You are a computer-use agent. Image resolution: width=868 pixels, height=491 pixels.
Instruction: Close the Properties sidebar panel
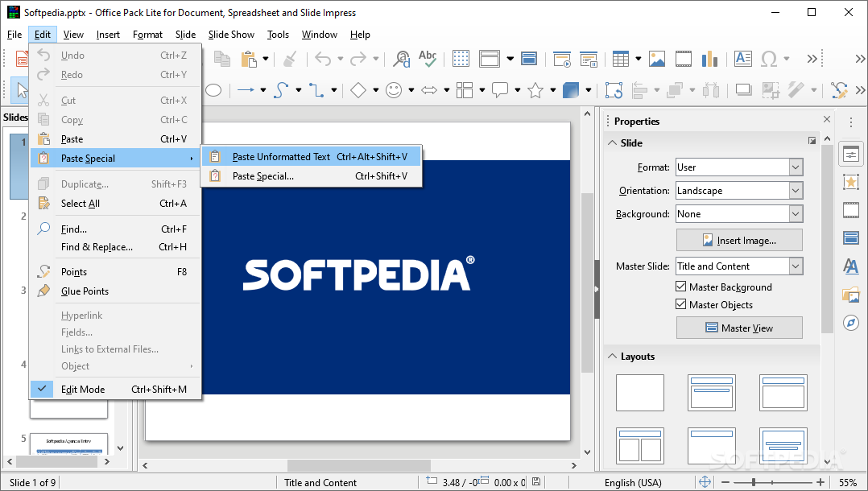(x=826, y=120)
